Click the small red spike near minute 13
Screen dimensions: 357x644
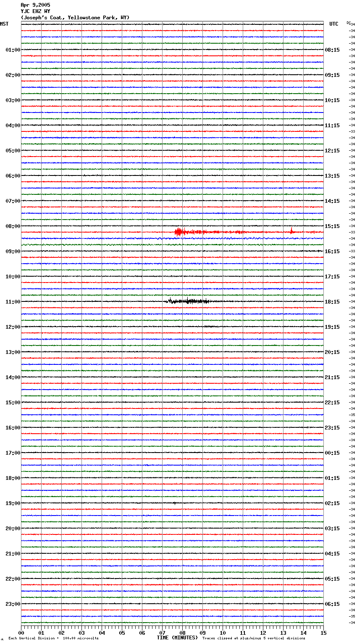coord(291,230)
